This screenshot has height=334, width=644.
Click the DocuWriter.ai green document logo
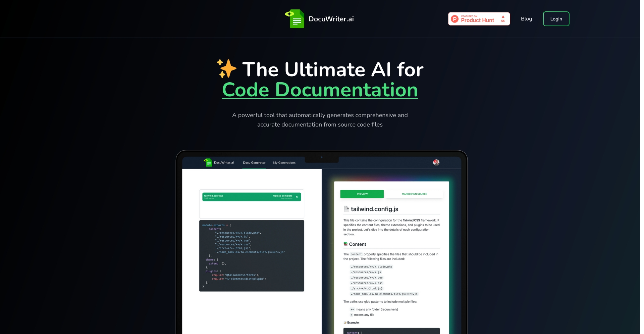click(295, 19)
